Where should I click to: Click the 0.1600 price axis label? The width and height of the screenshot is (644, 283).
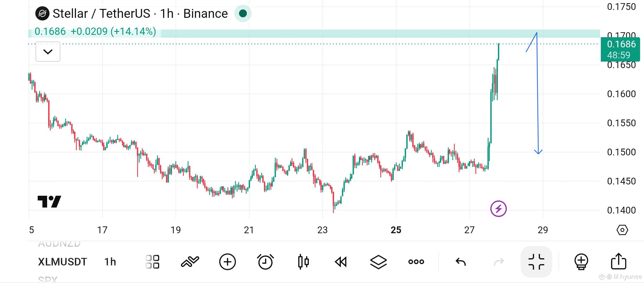point(621,94)
